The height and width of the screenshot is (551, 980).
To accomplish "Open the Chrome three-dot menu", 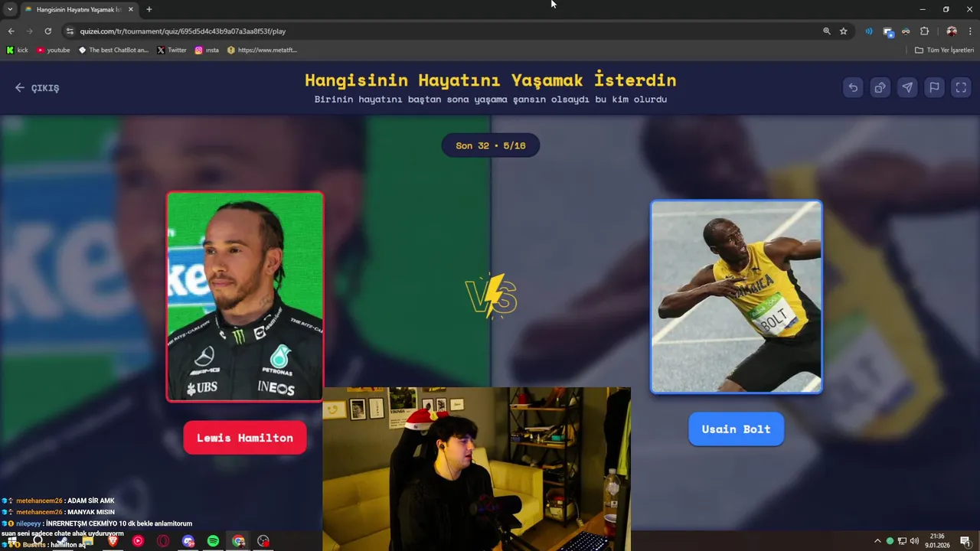I will tap(970, 31).
